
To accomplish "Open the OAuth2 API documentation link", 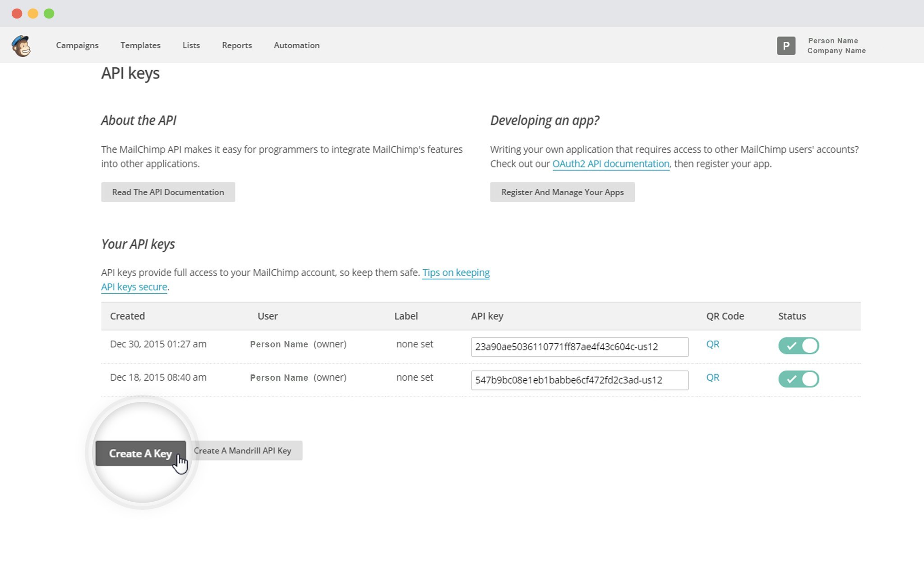I will [x=610, y=164].
